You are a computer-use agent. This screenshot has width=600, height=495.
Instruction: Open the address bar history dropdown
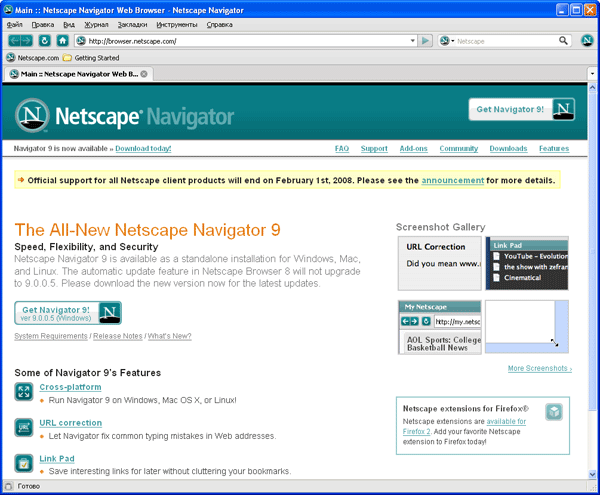pos(412,41)
